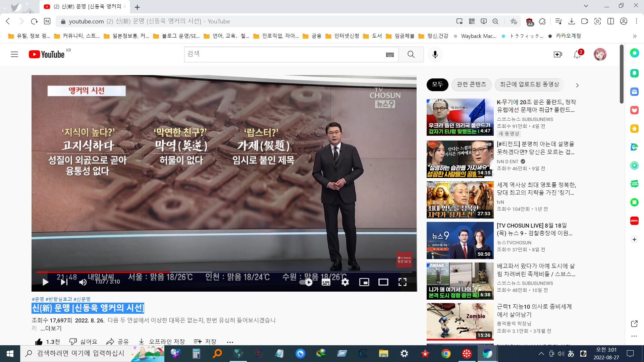Open the extensions puzzle icon
The width and height of the screenshot is (644, 362).
click(x=542, y=21)
